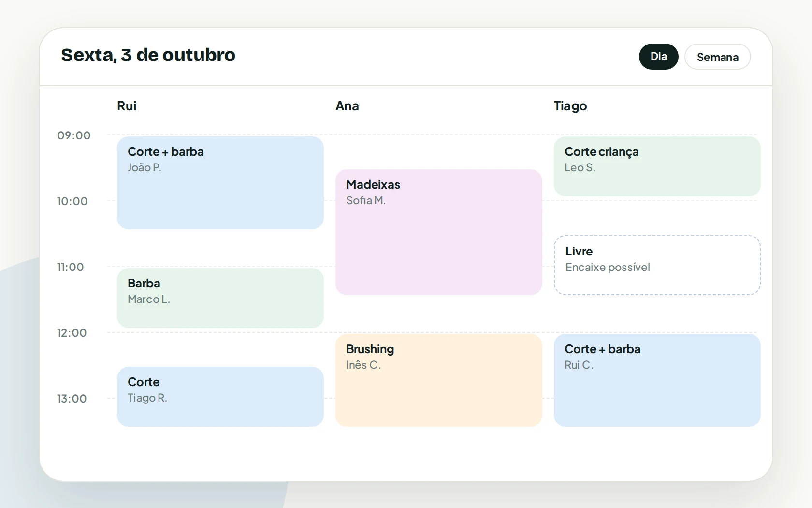Viewport: 812px width, 508px height.
Task: Open João P. Corte + barba appointment
Action: click(220, 183)
